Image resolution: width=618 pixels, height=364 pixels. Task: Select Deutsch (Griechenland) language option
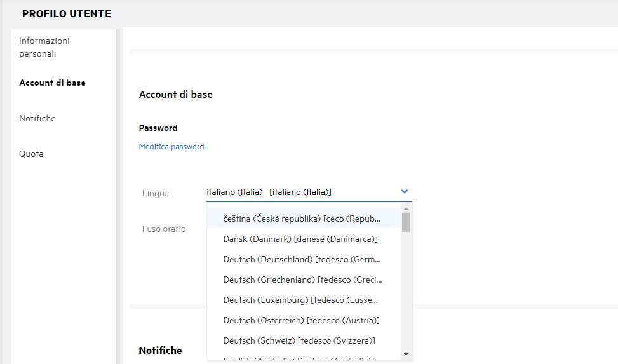pyautogui.click(x=303, y=280)
